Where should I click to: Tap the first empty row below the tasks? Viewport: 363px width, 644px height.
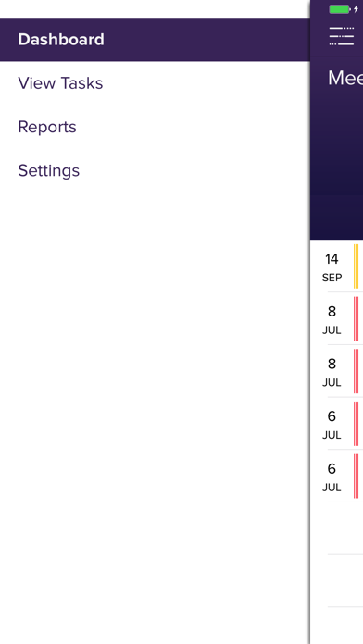pos(337,528)
